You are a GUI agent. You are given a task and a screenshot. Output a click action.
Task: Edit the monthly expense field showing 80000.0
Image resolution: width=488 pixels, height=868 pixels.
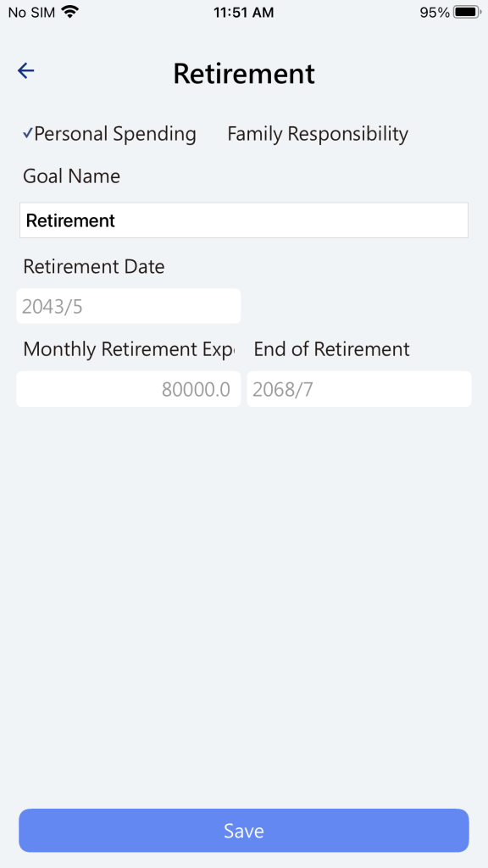click(x=129, y=389)
